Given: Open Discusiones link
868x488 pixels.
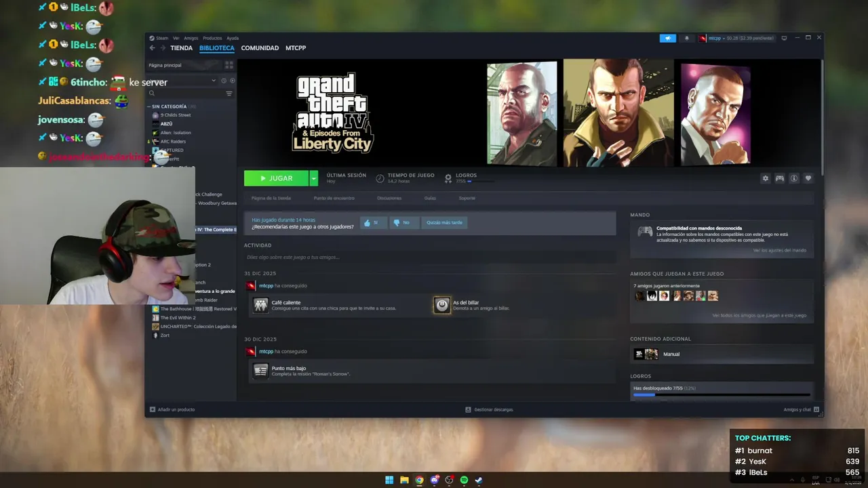Looking at the screenshot, I should pos(389,198).
